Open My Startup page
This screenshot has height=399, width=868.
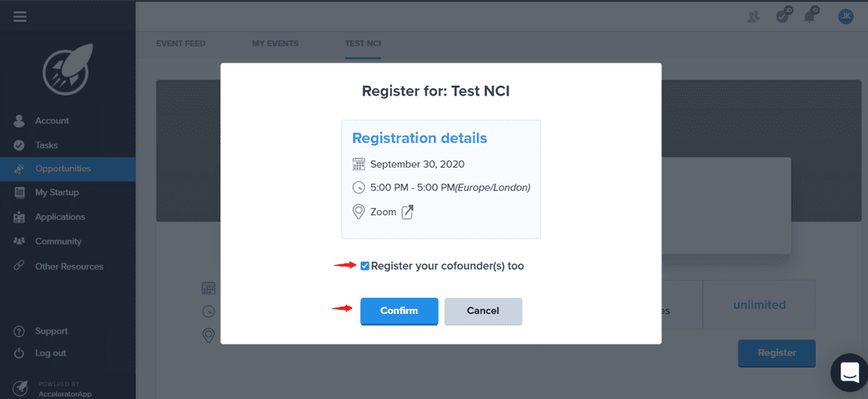point(56,193)
